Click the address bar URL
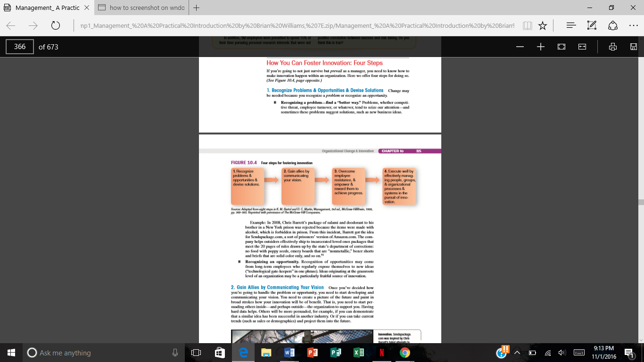Screen dimensions: 644x362 pos(297,26)
